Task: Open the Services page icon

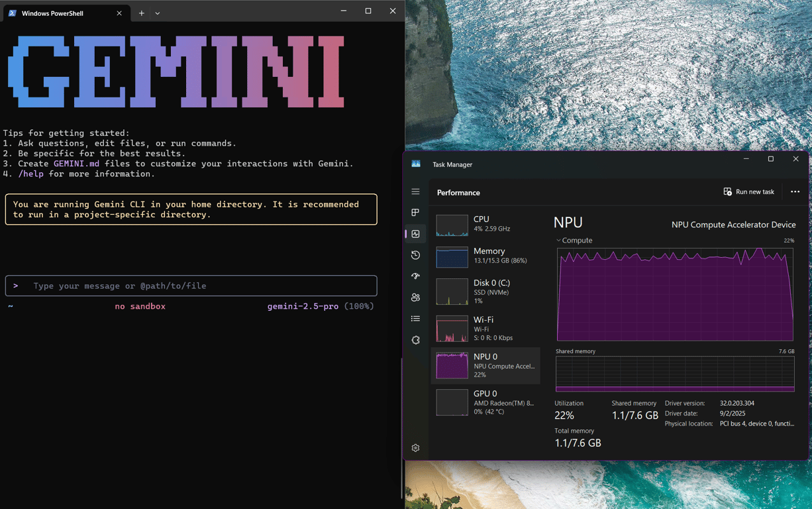Action: pos(415,340)
